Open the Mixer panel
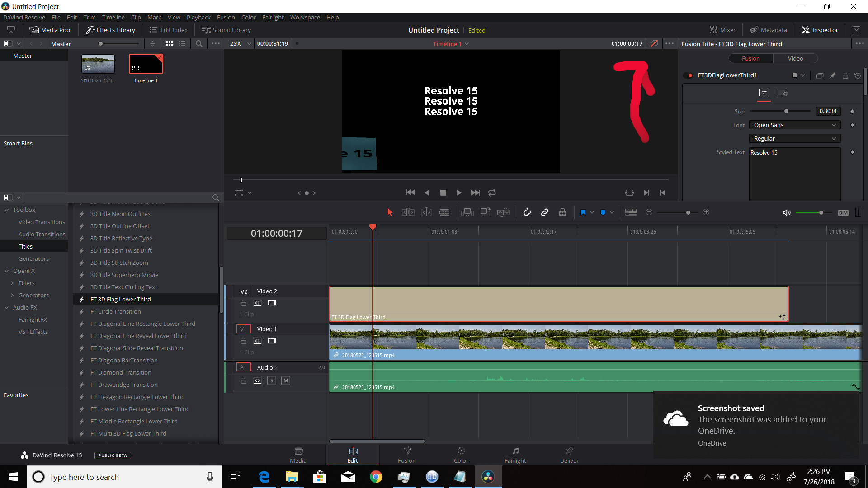Viewport: 868px width, 488px height. (x=722, y=30)
